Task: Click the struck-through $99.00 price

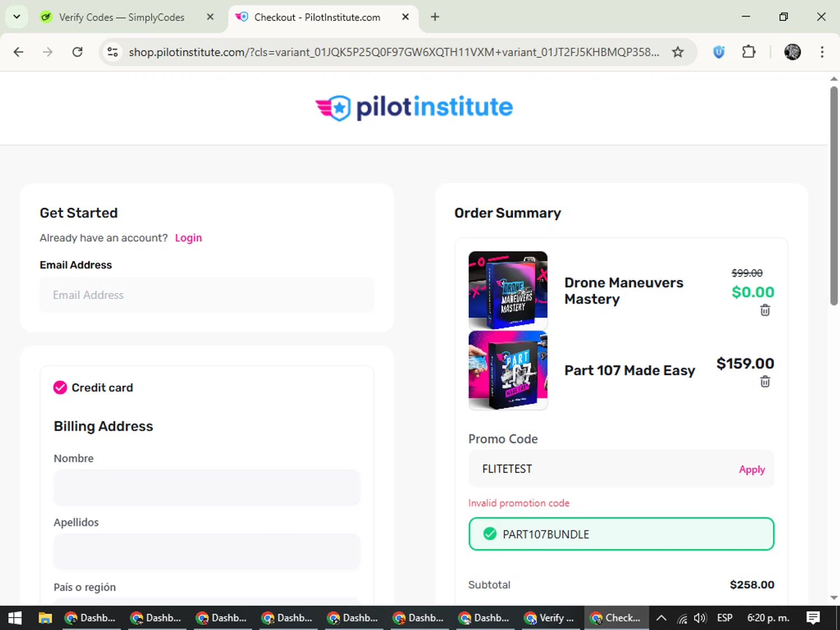Action: tap(747, 273)
